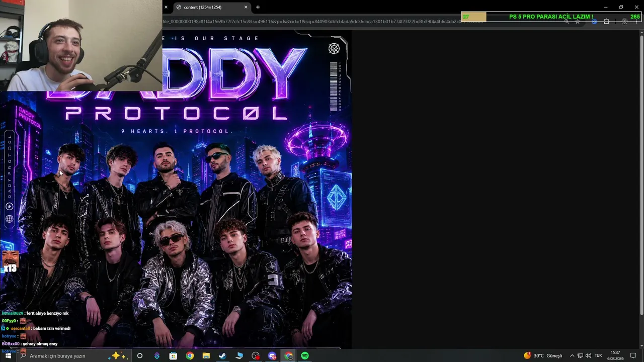Screen dimensions: 644x362
Task: Open the first Google Chrome taskbar icon
Action: point(190,355)
